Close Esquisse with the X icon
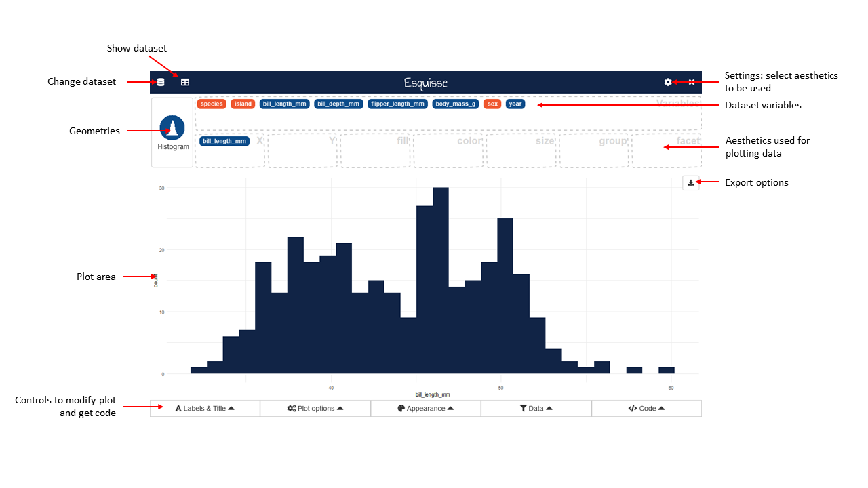The image size is (868, 488). [692, 82]
